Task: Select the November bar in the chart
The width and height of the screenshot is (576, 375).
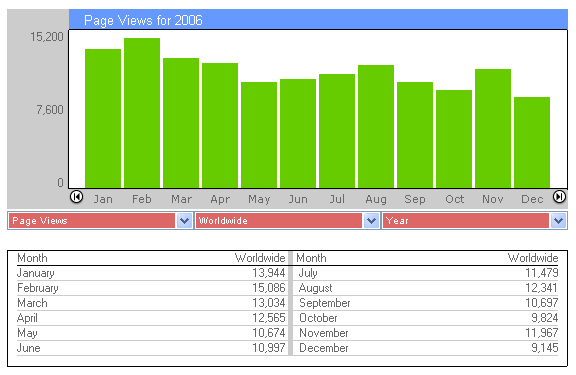Action: [493, 128]
